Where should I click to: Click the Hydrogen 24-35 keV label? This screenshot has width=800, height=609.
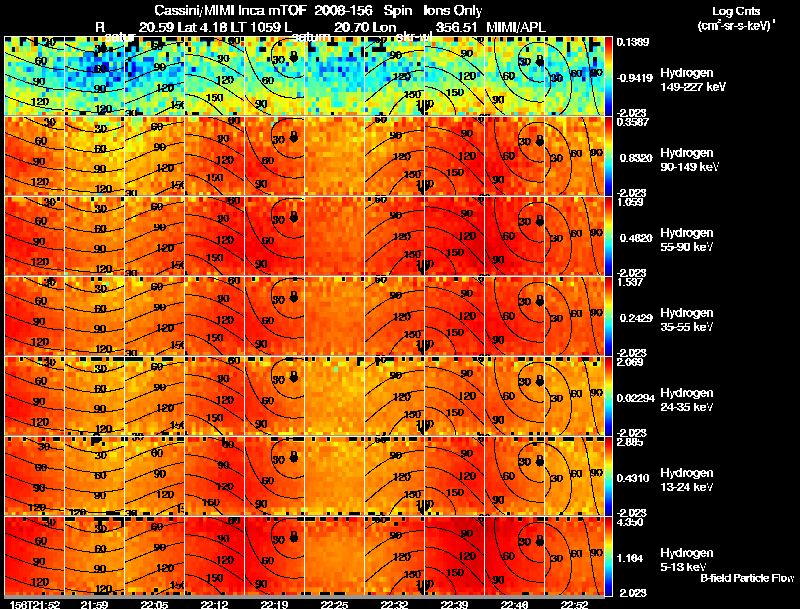(687, 400)
